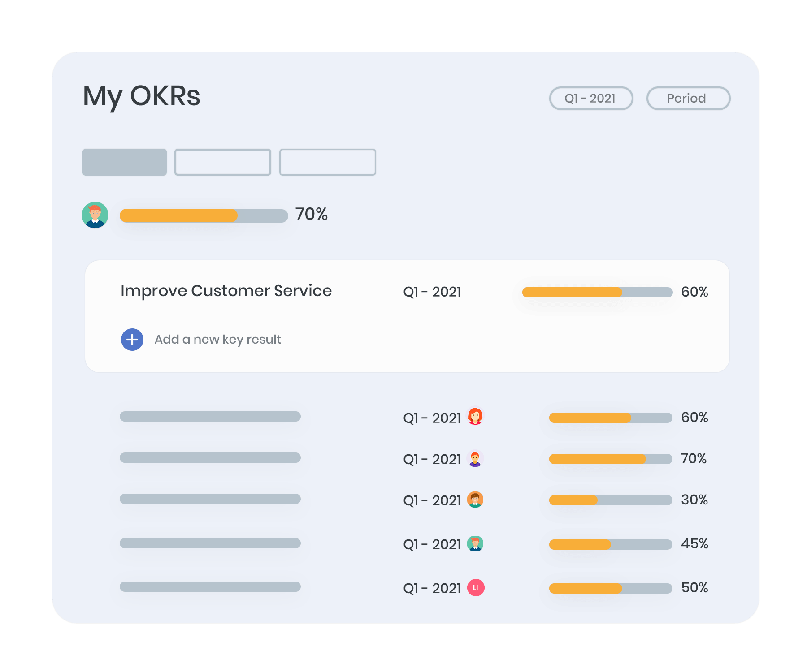This screenshot has height=672, width=807.
Task: Open the Period filter pill
Action: pos(688,98)
